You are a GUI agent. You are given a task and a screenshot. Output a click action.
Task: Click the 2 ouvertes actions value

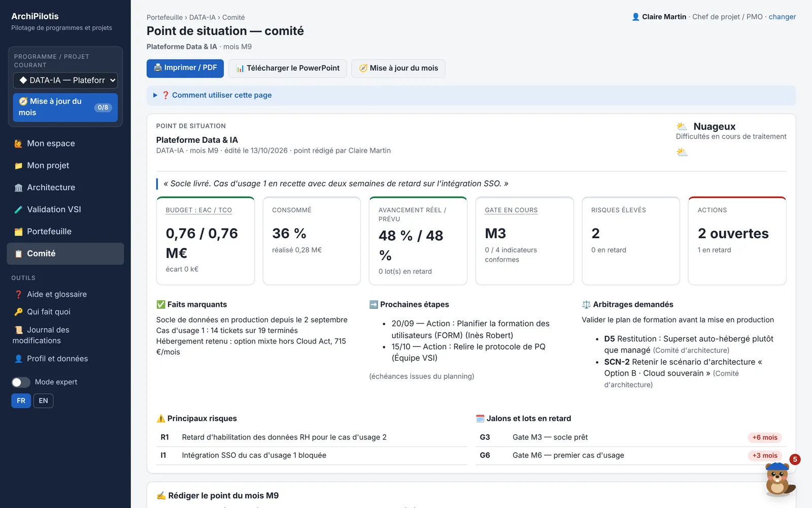point(733,233)
